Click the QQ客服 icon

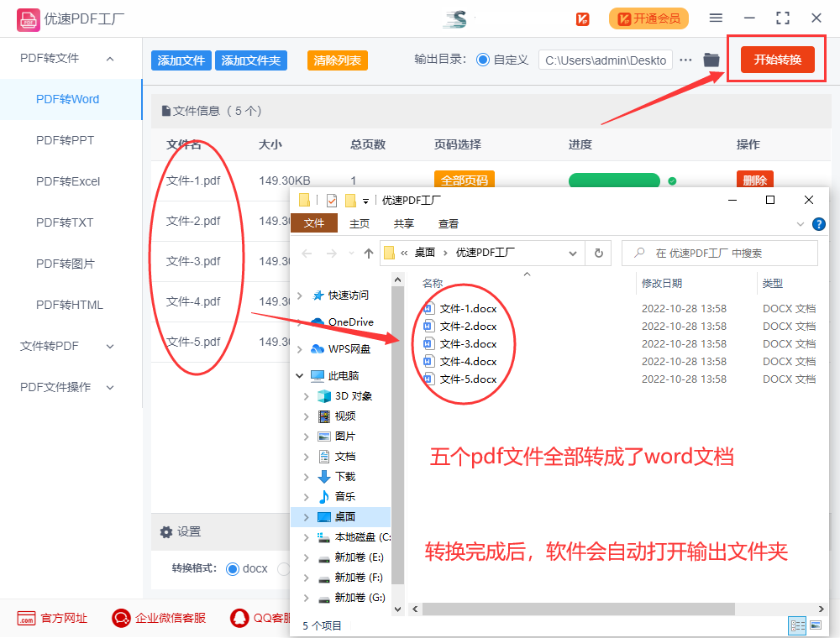tap(239, 618)
